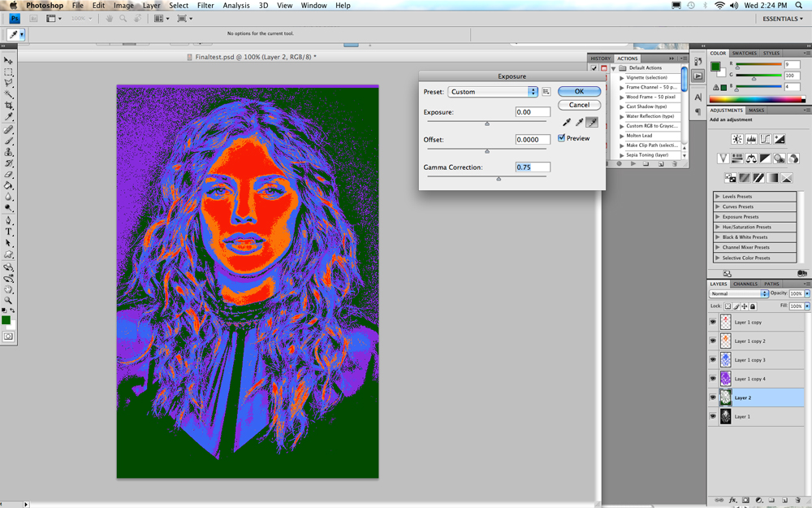Open the Styles tab
The height and width of the screenshot is (508, 812).
pyautogui.click(x=771, y=54)
